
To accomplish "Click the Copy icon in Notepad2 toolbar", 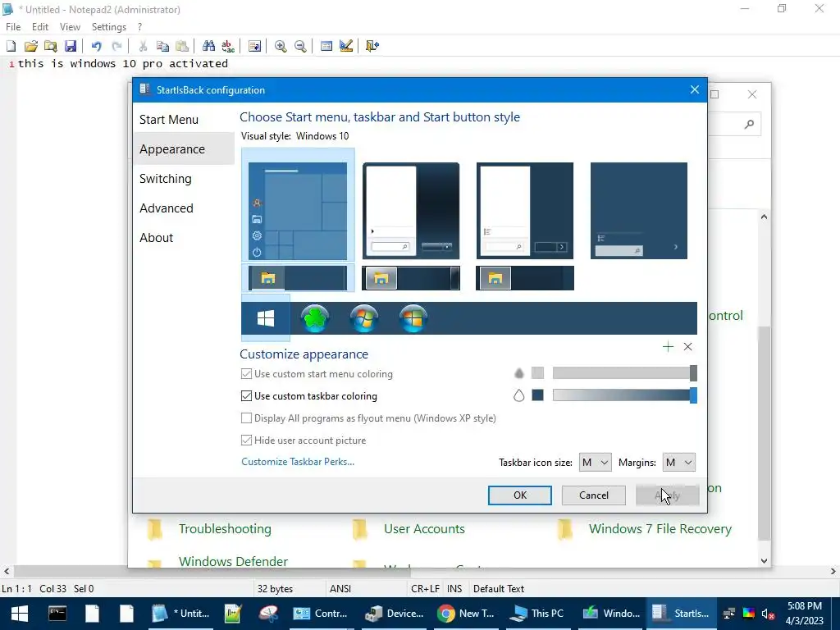I will coord(162,46).
